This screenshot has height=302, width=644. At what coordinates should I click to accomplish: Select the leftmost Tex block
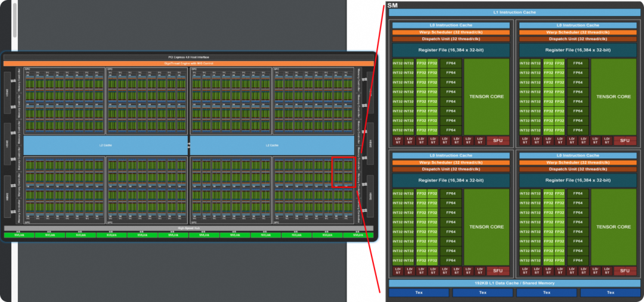(419, 292)
